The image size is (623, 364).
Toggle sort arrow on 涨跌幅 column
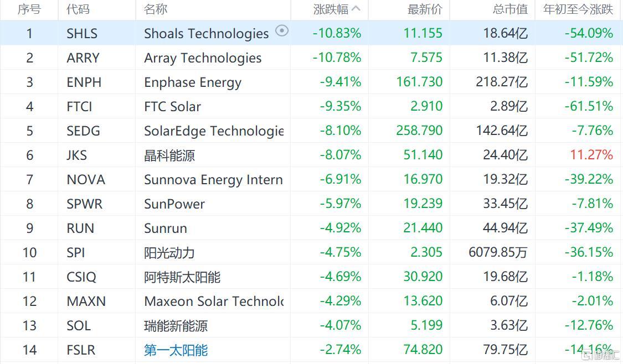coord(357,9)
